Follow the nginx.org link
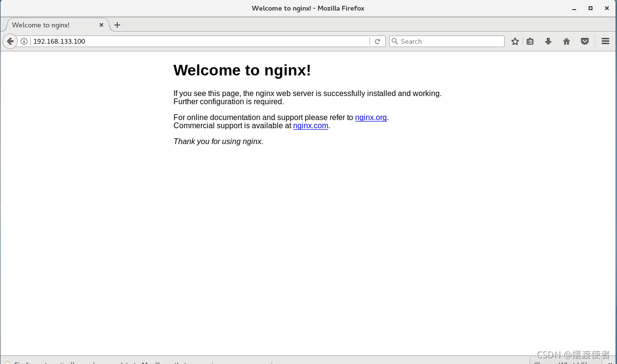The height and width of the screenshot is (364, 617). tap(371, 118)
